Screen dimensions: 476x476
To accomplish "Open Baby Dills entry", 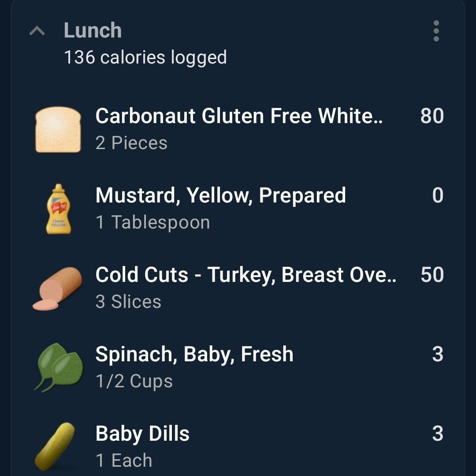I will [x=238, y=446].
